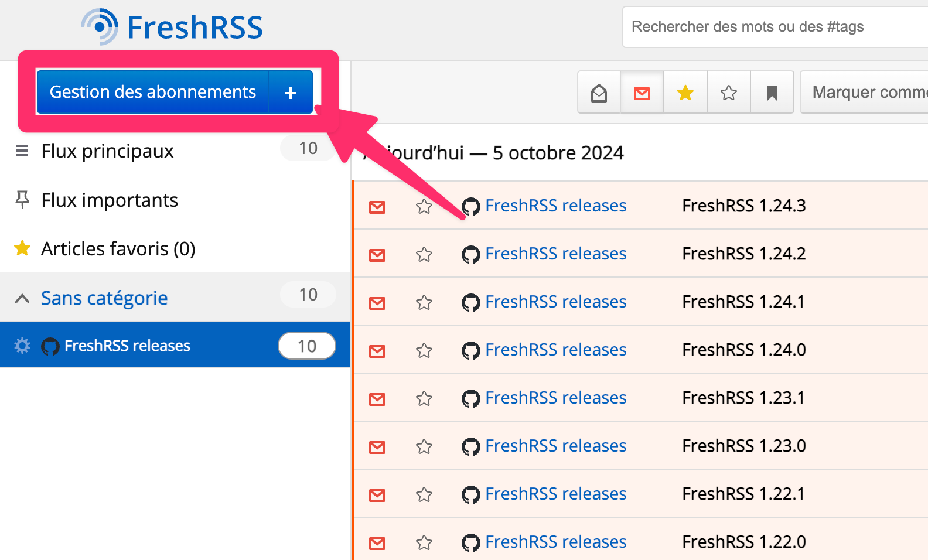
Task: Open Flux importants
Action: point(110,200)
